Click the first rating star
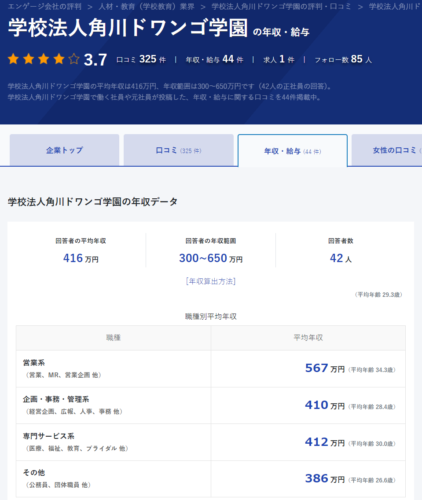422x500 pixels. [x=13, y=59]
